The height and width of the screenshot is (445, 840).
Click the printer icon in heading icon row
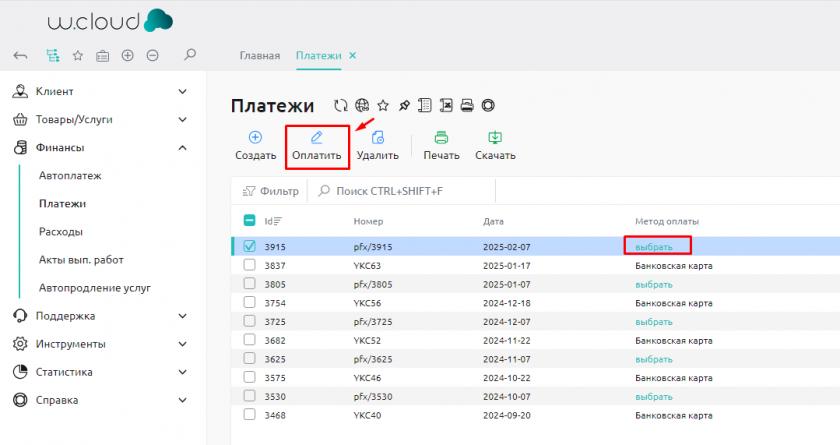pyautogui.click(x=467, y=106)
